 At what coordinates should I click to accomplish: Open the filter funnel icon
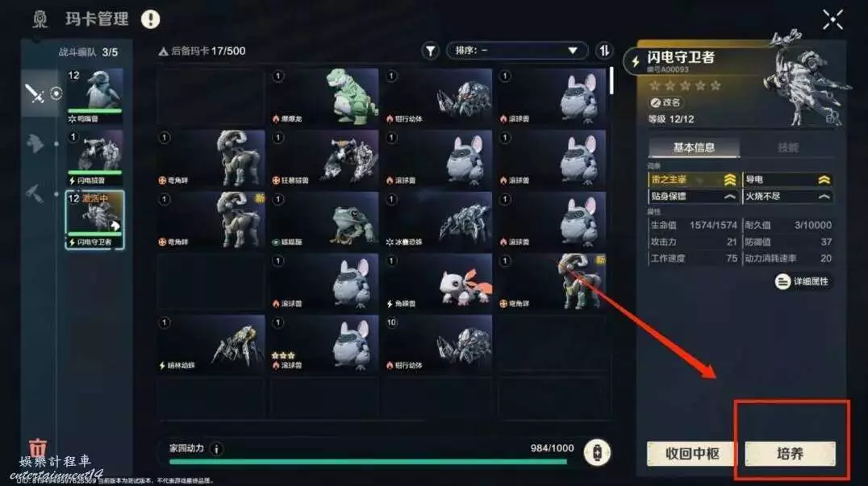430,51
